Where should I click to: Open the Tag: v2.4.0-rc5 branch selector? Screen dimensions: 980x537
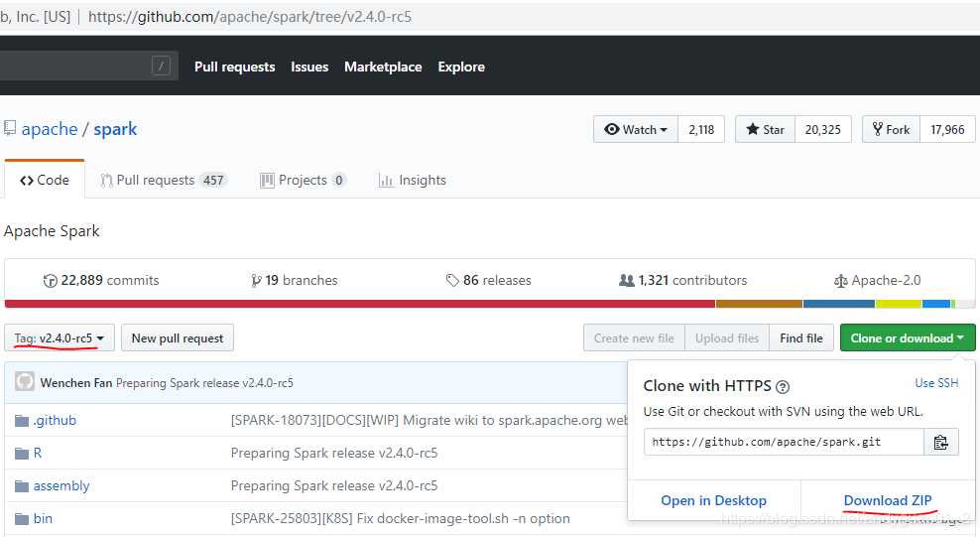pos(60,337)
